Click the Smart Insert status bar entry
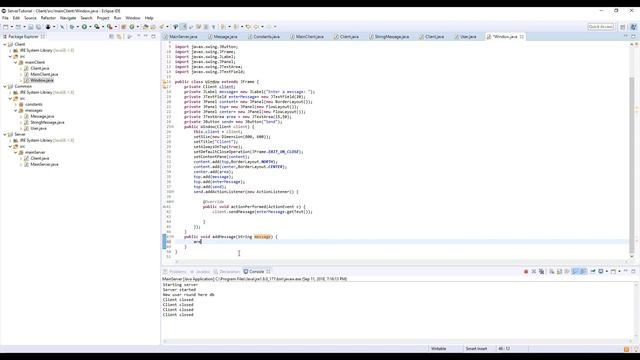 tap(476, 349)
